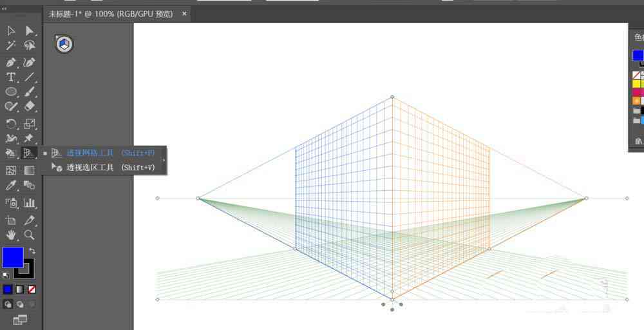644x330 pixels.
Task: Open the change screen mode button
Action: click(20, 320)
